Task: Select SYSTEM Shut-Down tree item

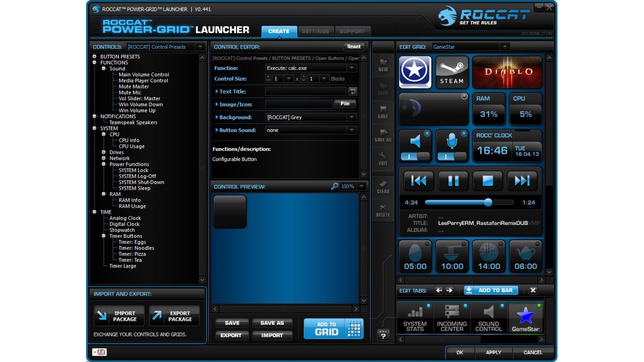Action: 141,182
